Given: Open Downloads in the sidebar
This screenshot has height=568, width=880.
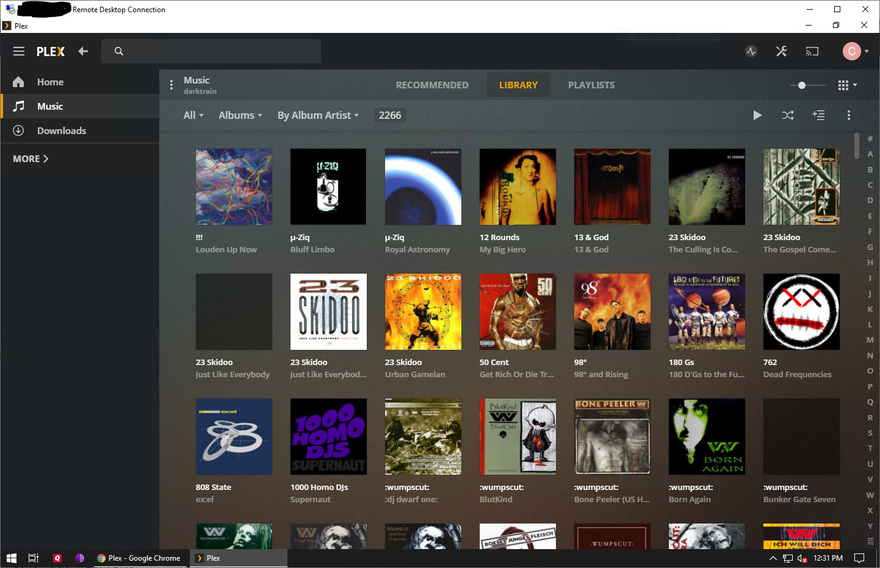Looking at the screenshot, I should coord(80,131).
